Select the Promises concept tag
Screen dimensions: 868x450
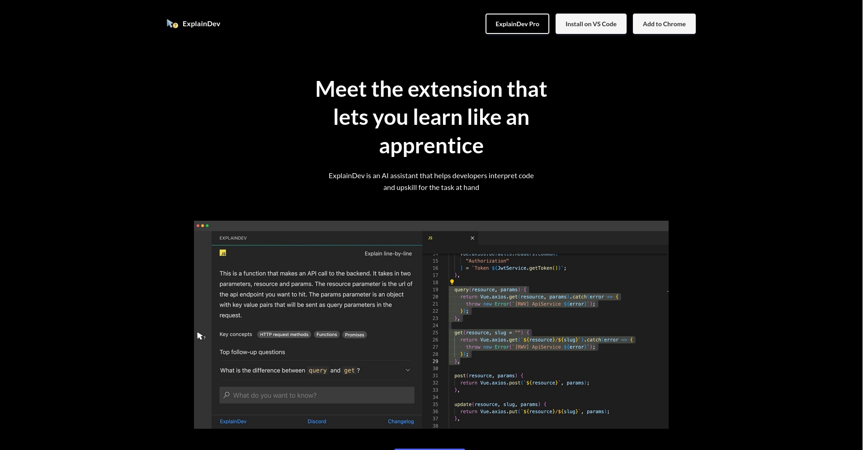coord(354,335)
